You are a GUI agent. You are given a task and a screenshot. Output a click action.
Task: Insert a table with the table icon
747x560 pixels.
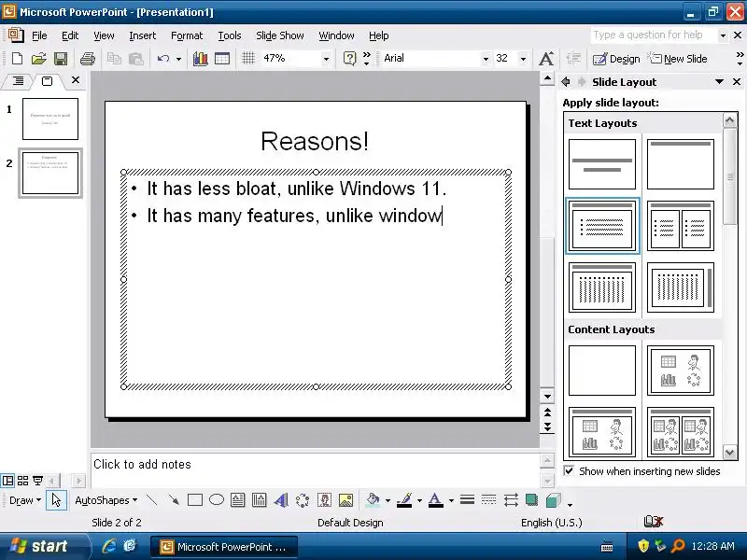[x=222, y=59]
